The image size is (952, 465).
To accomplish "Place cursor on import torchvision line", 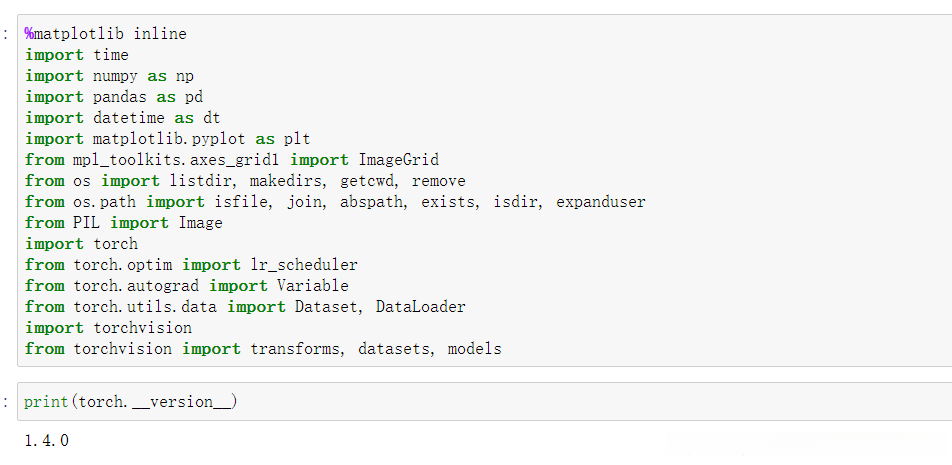I will (108, 328).
